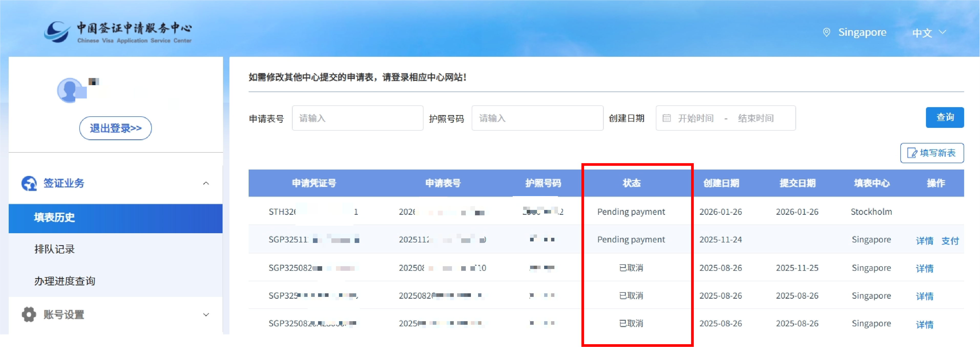Viewport: 980px width, 347px height.
Task: Click the calendar icon in date range field
Action: click(x=667, y=118)
